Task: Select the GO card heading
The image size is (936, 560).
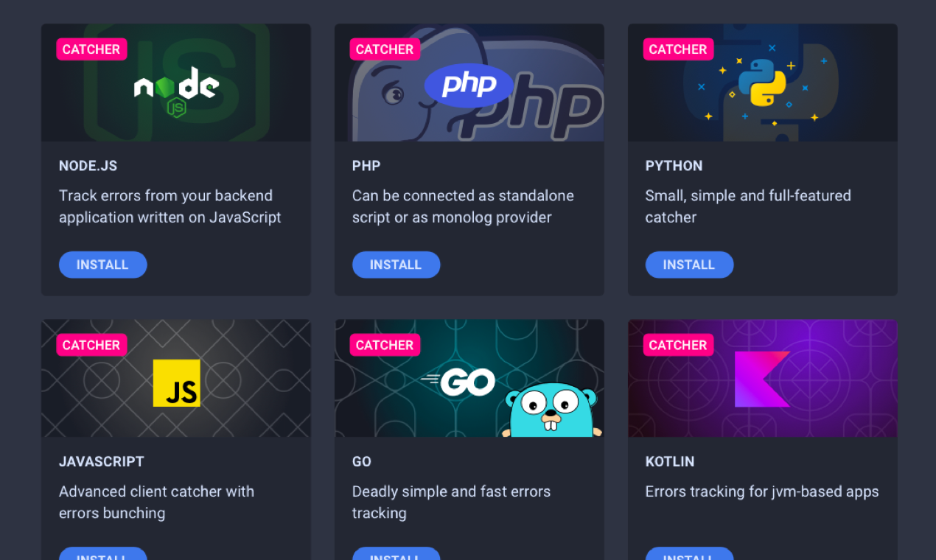Action: click(362, 461)
